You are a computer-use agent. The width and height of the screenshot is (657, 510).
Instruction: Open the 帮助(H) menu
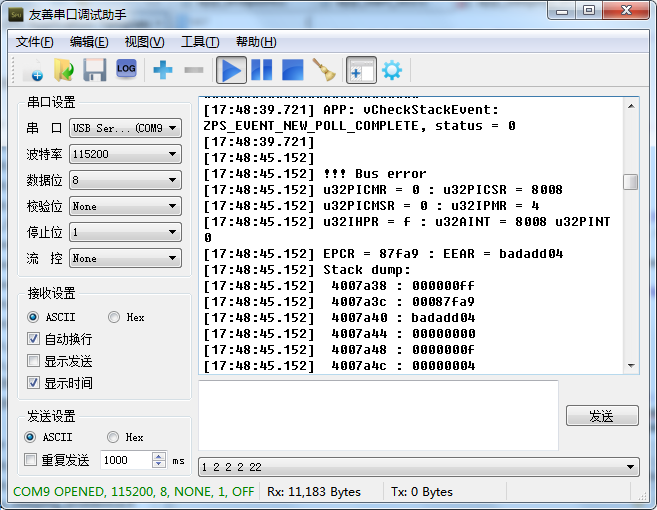click(x=256, y=42)
